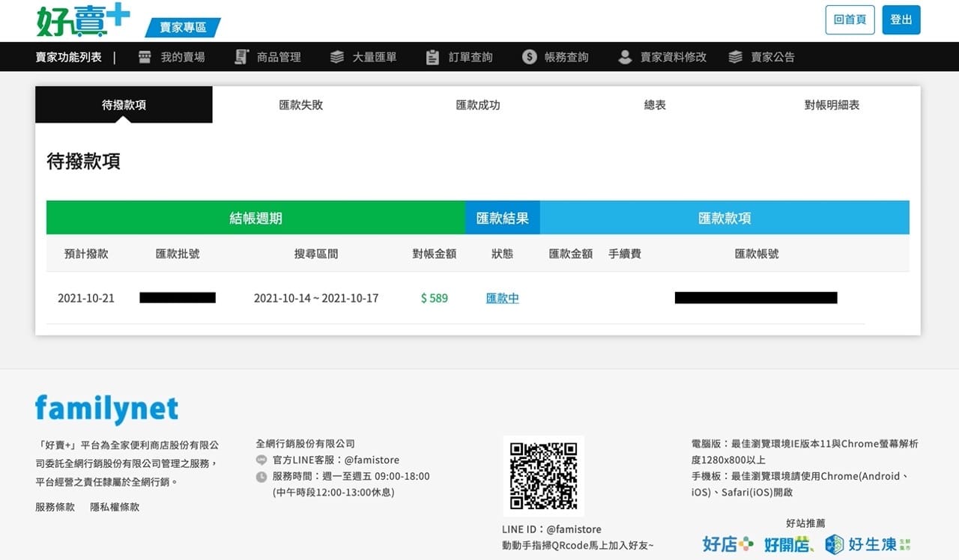Click the 大量匯單 stack icon
Image resolution: width=959 pixels, height=560 pixels.
(337, 57)
